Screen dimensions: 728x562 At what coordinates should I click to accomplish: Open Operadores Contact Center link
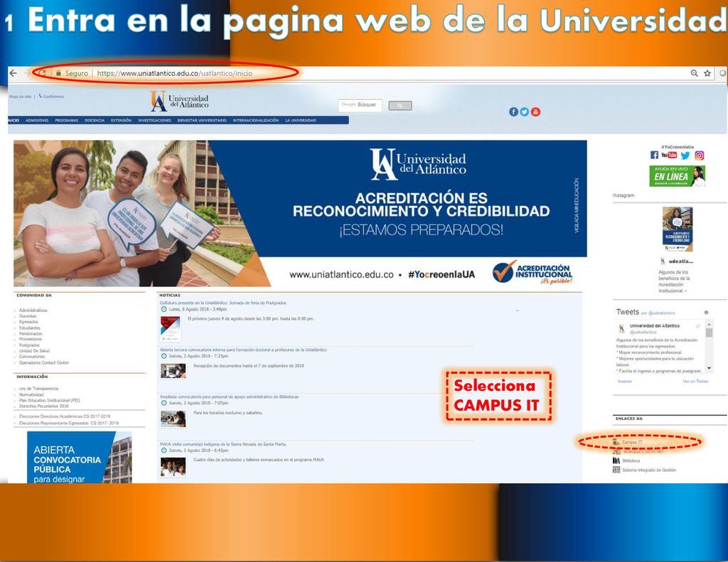44,362
